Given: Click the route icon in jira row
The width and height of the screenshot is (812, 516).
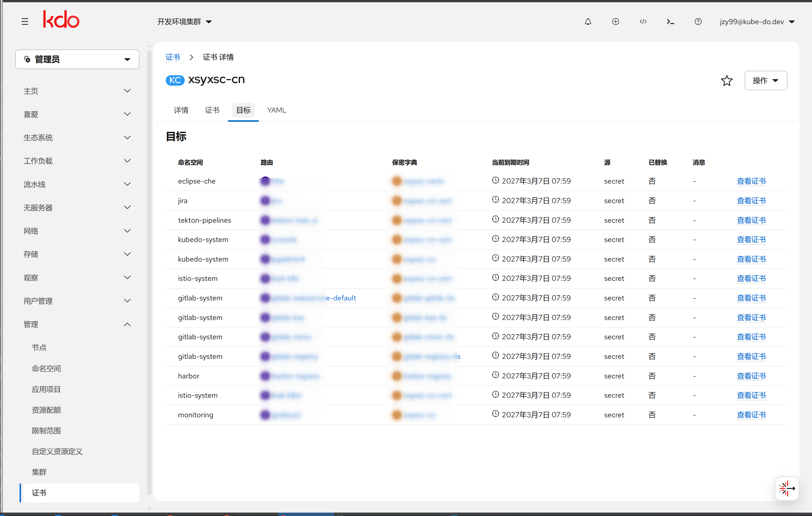Looking at the screenshot, I should (x=265, y=201).
